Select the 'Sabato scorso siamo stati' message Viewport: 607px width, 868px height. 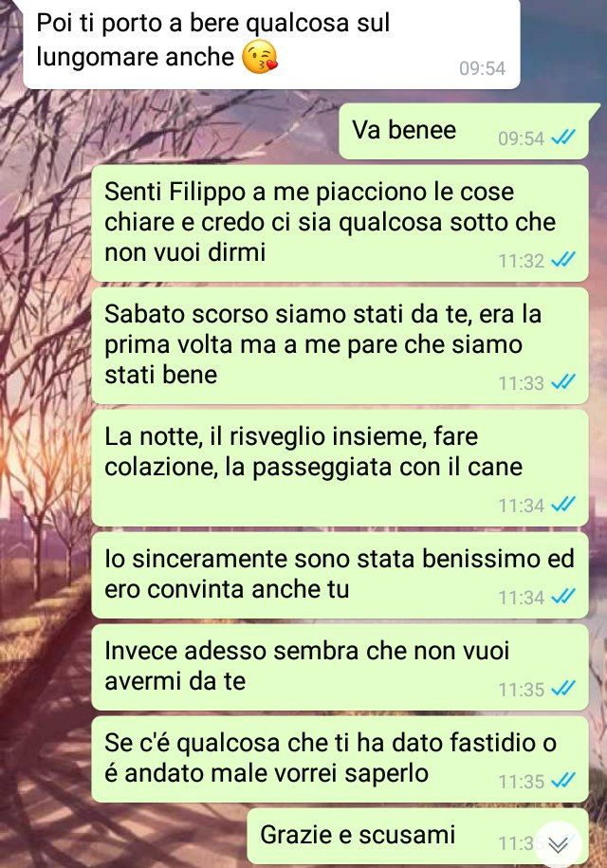point(340,346)
